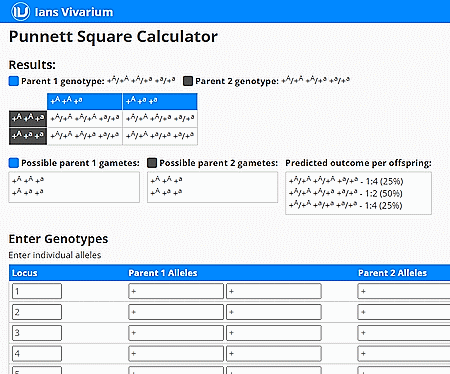Click the gray Parent 2 genotype swatch
This screenshot has width=450, height=374.
188,81
